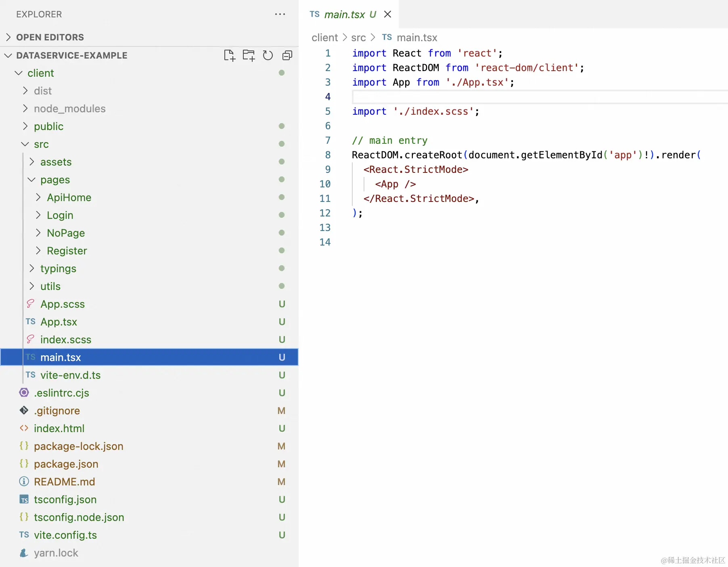
Task: Open explorer more actions menu
Action: coord(280,14)
